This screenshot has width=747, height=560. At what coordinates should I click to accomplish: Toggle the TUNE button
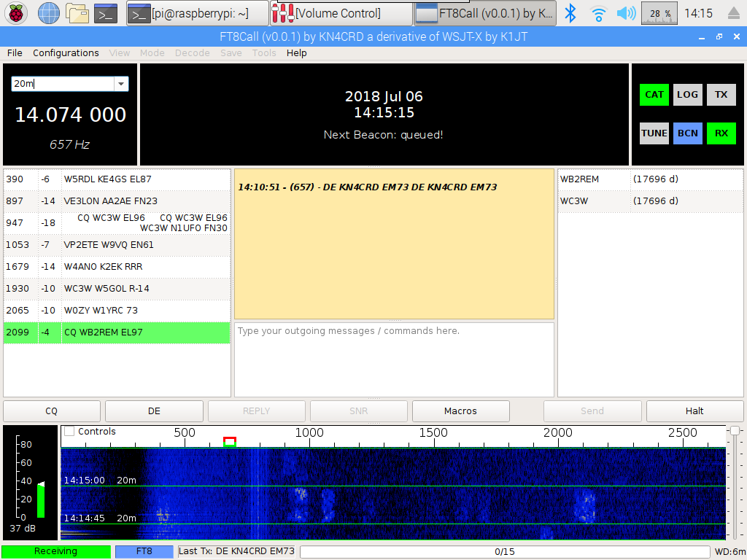pos(654,133)
